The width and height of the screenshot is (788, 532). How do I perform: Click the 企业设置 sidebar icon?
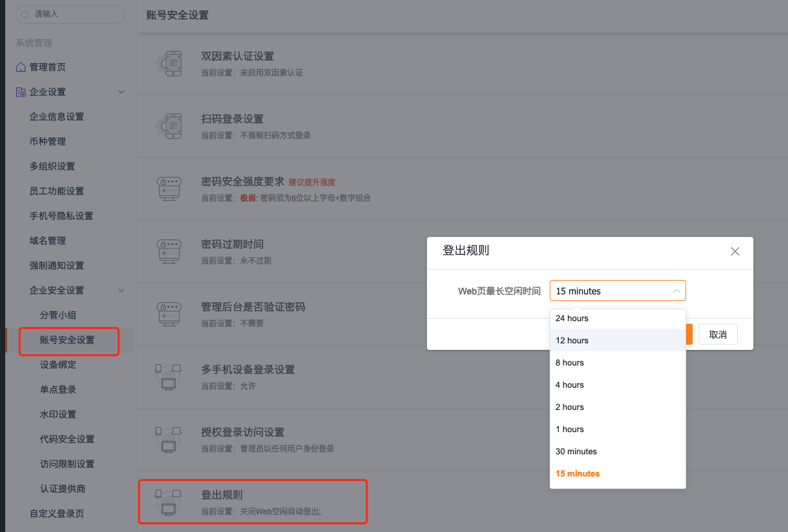coord(20,91)
